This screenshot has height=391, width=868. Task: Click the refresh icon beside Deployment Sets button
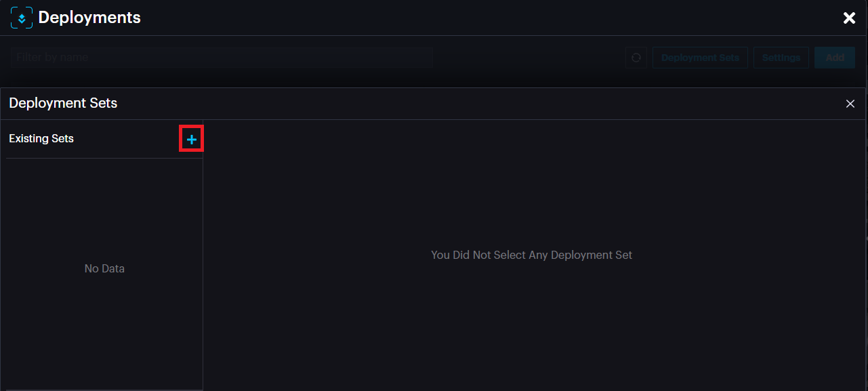pos(636,58)
